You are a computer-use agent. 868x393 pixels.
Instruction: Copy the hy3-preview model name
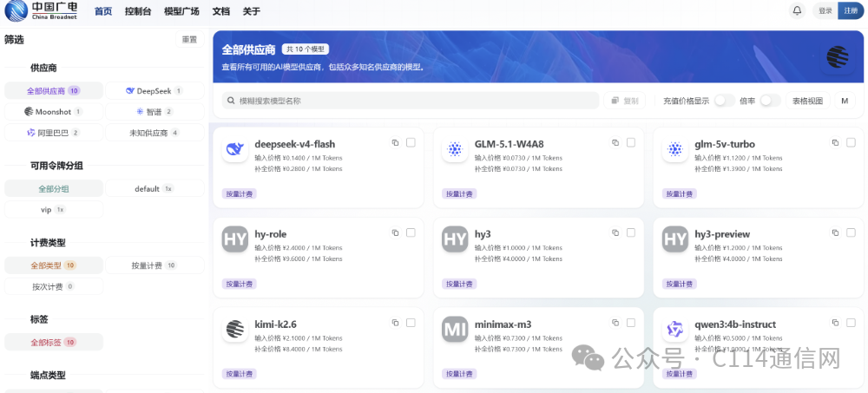pos(835,233)
